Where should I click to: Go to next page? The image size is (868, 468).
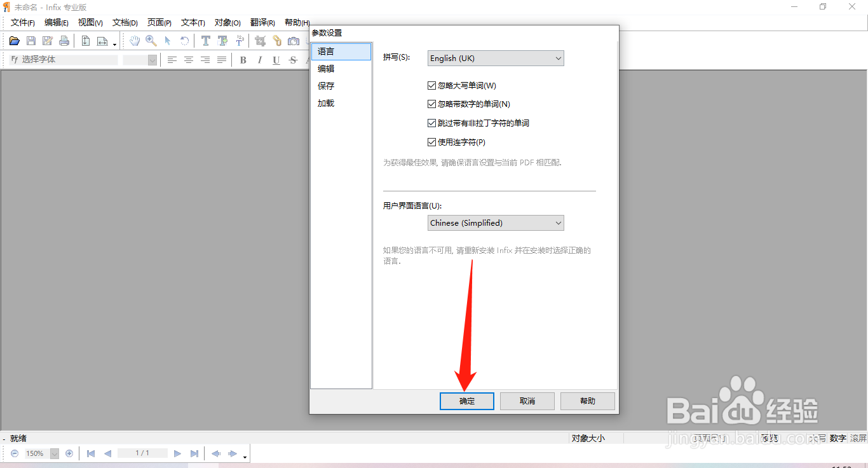(178, 453)
